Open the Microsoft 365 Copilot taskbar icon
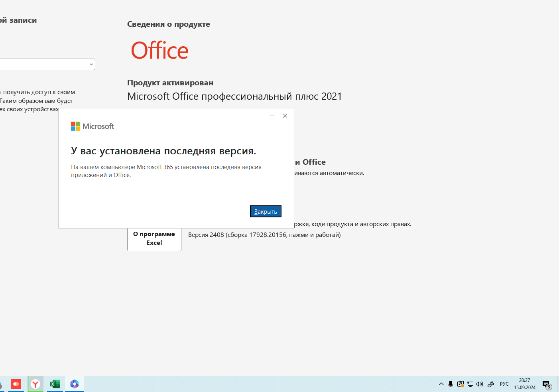Screen dimensions: 559x392 (x=75, y=384)
